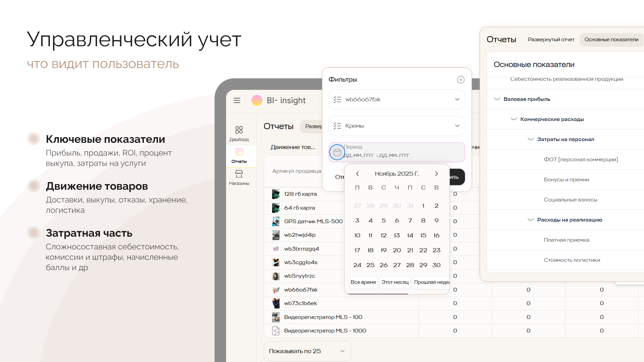
Task: Close the Фильтры panel
Action: pyautogui.click(x=461, y=79)
